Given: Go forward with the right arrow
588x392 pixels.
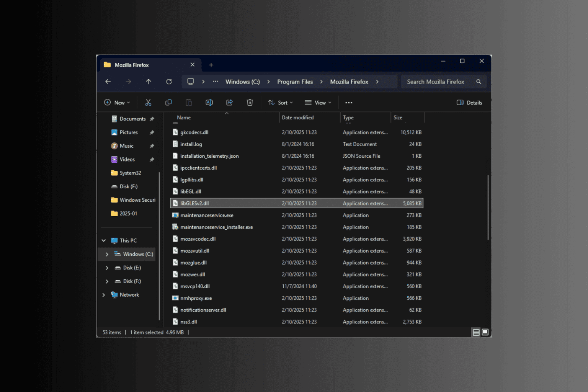Looking at the screenshot, I should (128, 82).
